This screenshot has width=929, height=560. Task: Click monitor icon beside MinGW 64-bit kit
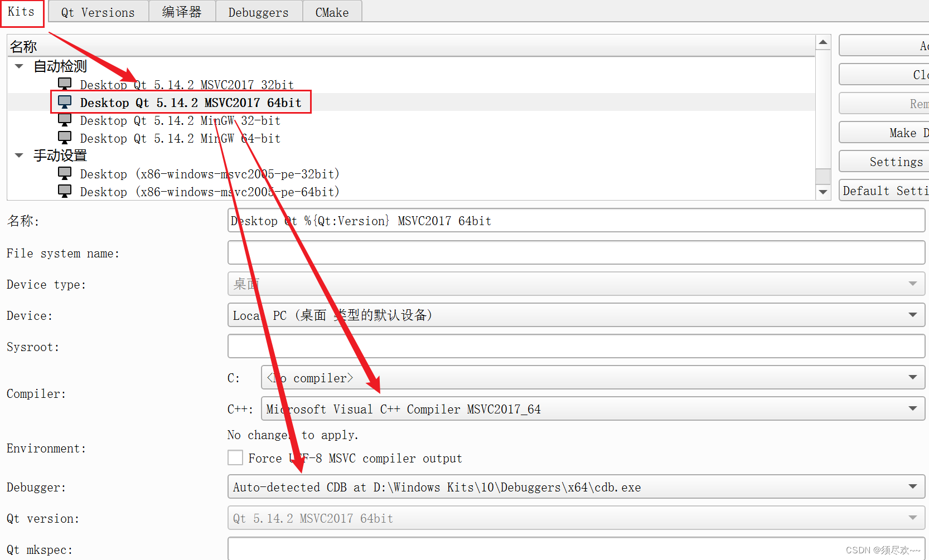(65, 138)
